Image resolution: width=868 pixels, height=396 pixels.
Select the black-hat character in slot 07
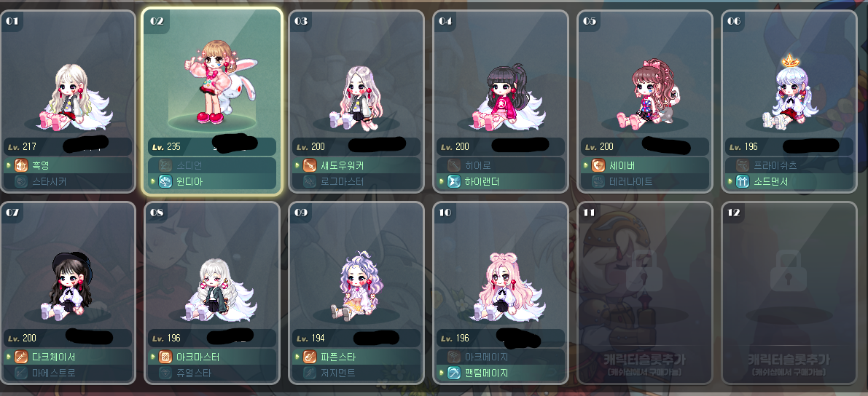[x=69, y=286]
